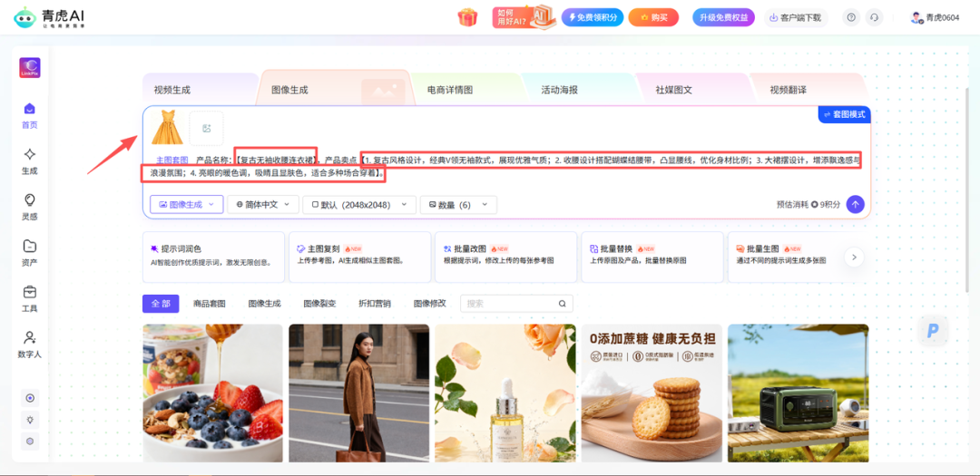980x476 pixels.
Task: Open the 青虎0604 user account
Action: (935, 17)
